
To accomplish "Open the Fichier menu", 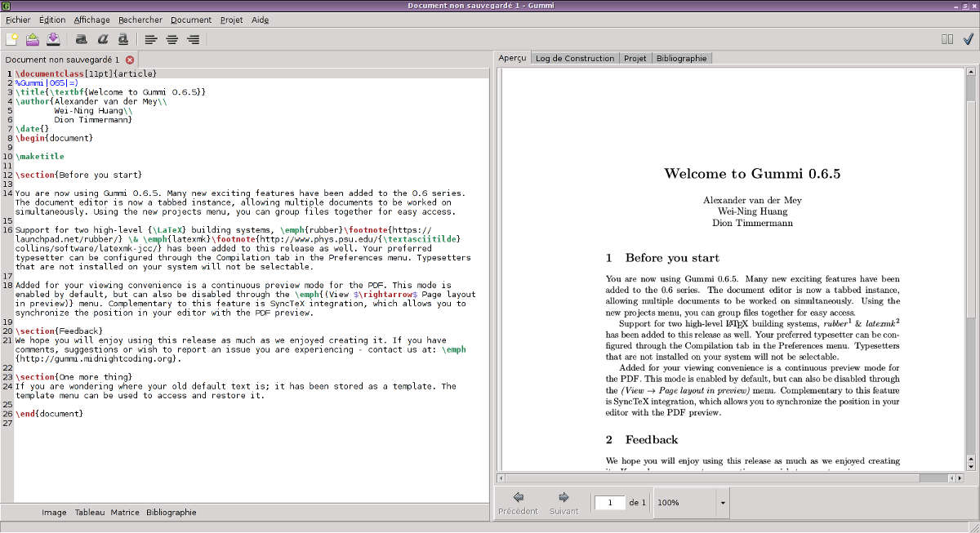I will tap(17, 20).
